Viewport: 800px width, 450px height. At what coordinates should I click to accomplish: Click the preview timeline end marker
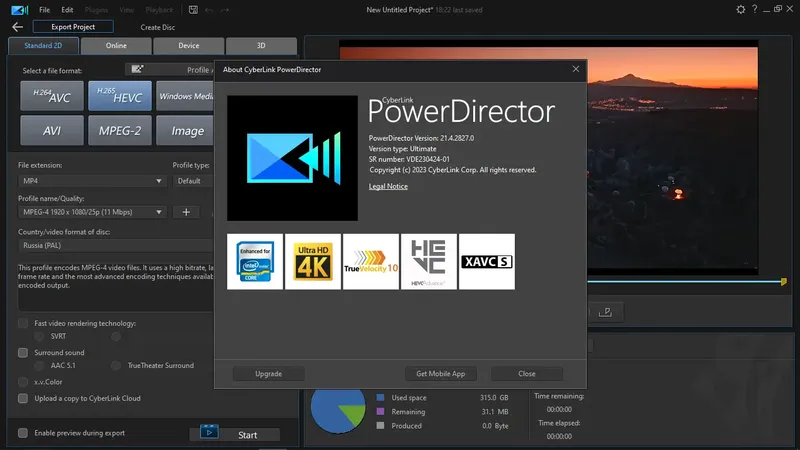point(784,282)
